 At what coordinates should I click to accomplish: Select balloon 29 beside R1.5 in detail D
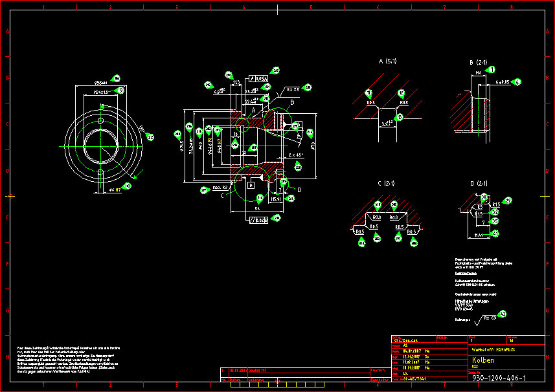pos(508,201)
